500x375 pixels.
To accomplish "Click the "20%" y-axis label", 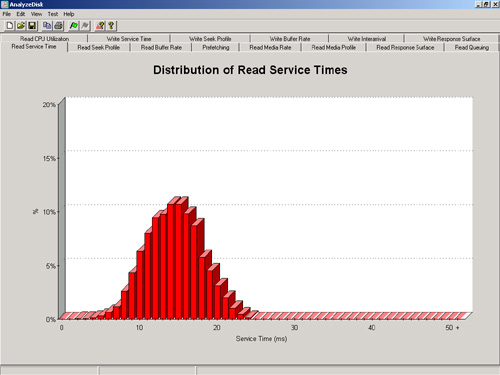I will (49, 105).
